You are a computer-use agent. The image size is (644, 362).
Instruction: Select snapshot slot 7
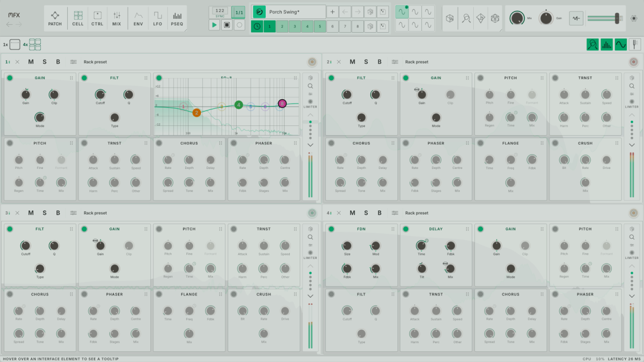point(345,26)
